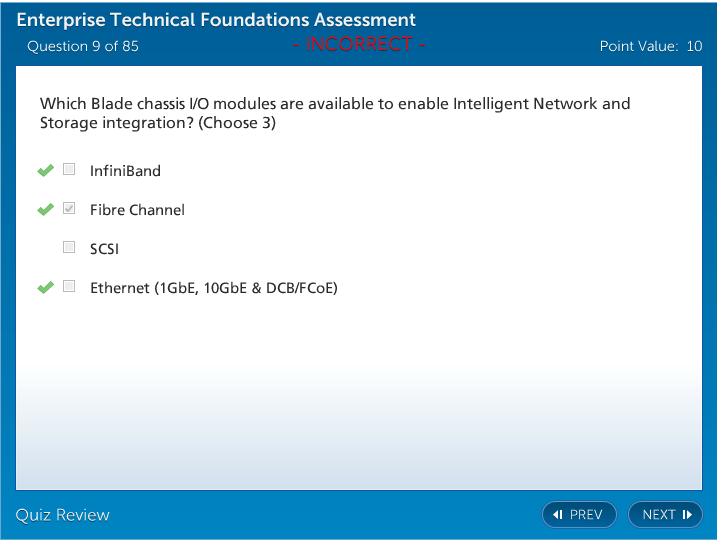Viewport: 717px width, 540px height.
Task: Uncheck the Fibre Channel checkbox
Action: click(69, 209)
